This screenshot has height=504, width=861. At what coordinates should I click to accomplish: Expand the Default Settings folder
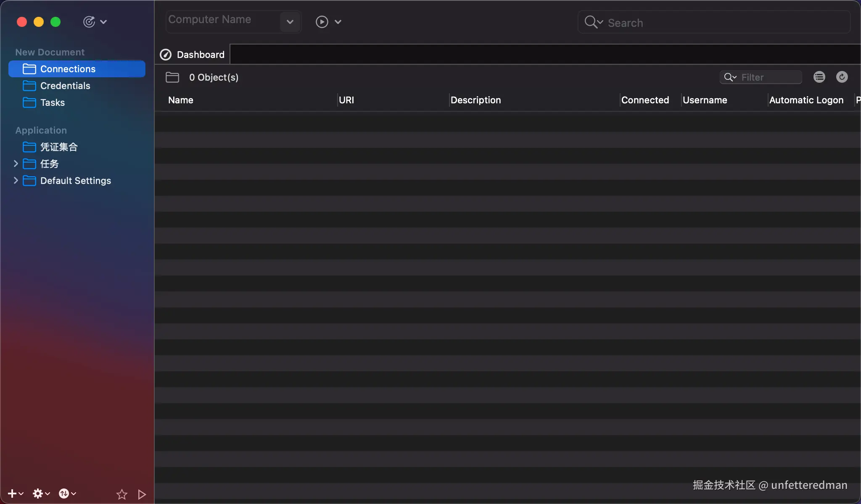coord(16,180)
